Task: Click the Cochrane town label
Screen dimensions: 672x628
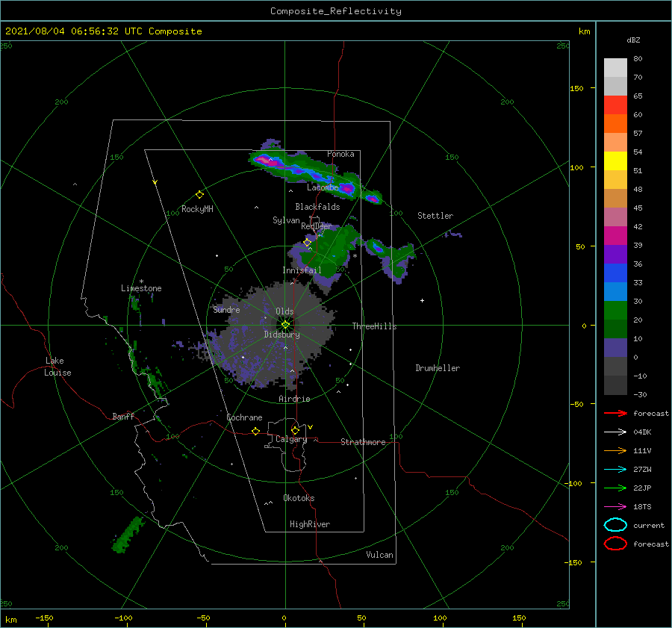Action: (x=244, y=417)
